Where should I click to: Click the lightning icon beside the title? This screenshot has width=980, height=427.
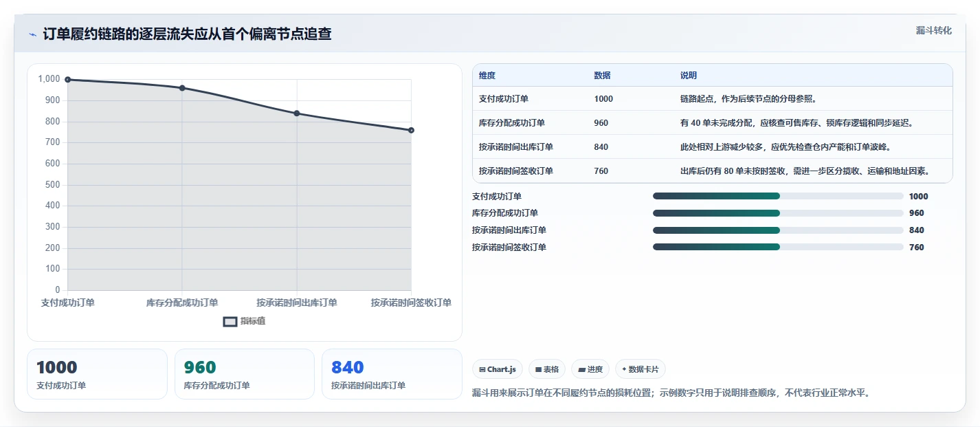click(x=32, y=34)
